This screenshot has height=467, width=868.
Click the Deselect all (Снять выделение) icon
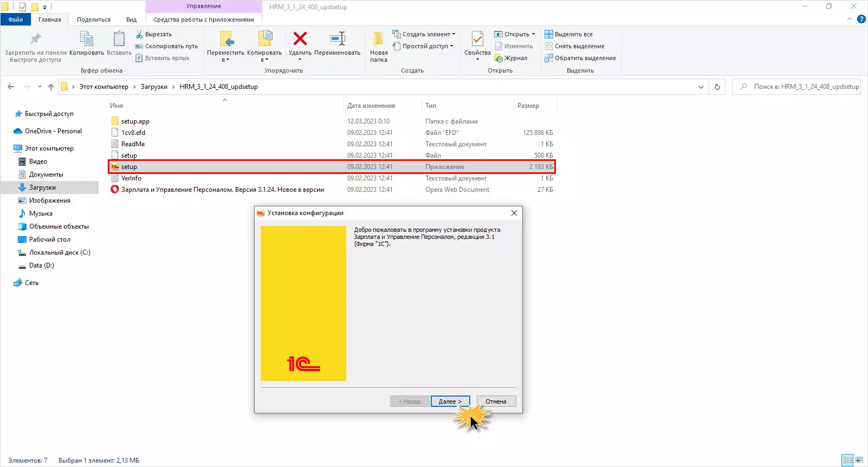click(549, 46)
